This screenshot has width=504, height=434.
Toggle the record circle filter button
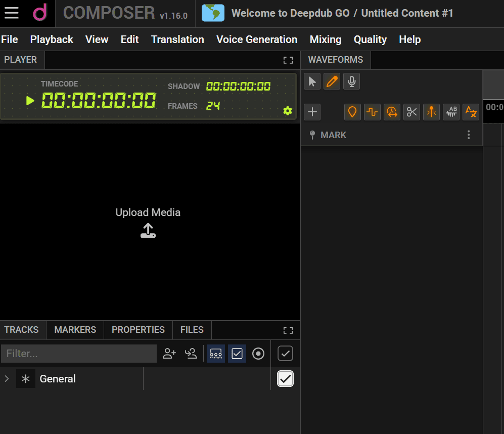point(258,354)
